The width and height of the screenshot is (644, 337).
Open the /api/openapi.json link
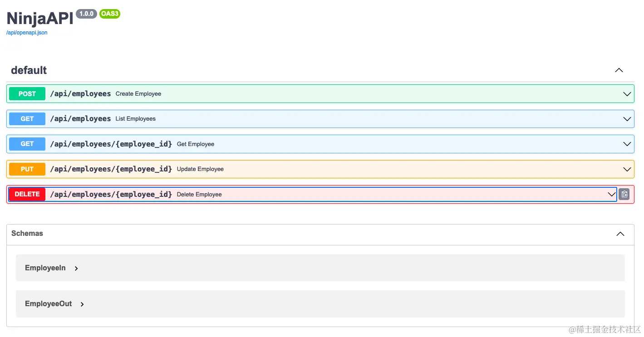(x=27, y=33)
